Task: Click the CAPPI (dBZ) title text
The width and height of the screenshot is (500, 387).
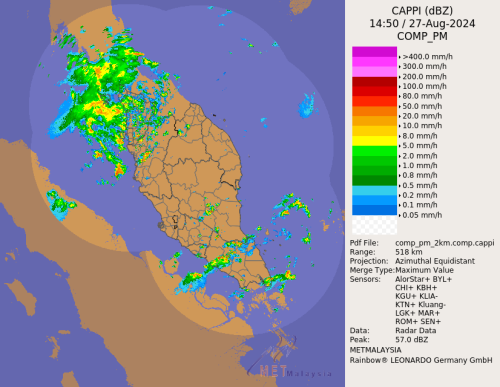Action: [x=422, y=11]
